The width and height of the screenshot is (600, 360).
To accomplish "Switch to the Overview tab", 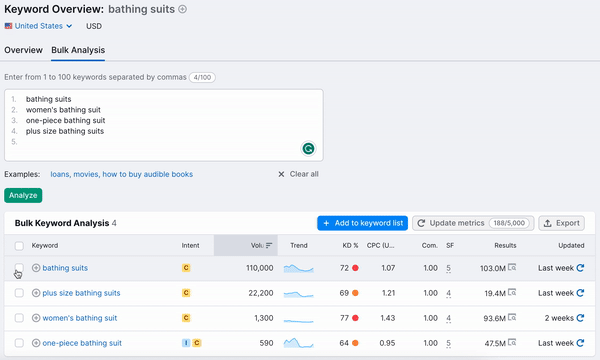I will (x=23, y=50).
